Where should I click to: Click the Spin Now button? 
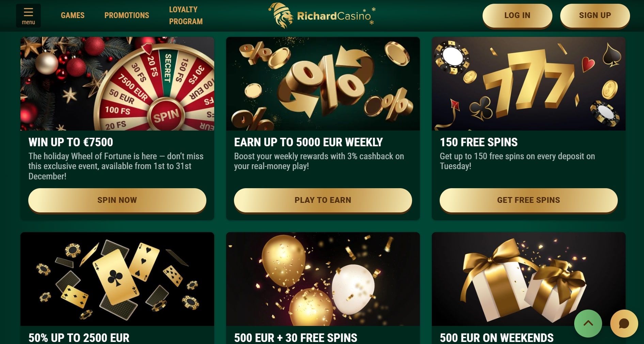click(117, 200)
